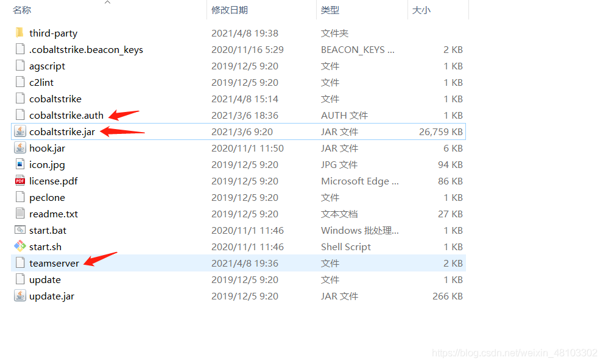Viewport: 603px width, 364px height.
Task: Select the file named update without extension
Action: click(x=45, y=280)
